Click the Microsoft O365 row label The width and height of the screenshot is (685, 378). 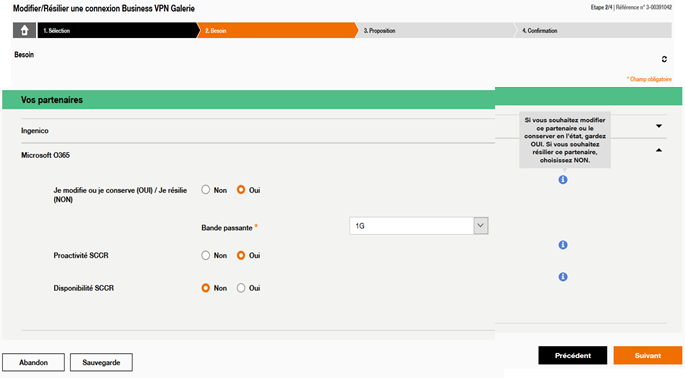click(x=45, y=155)
